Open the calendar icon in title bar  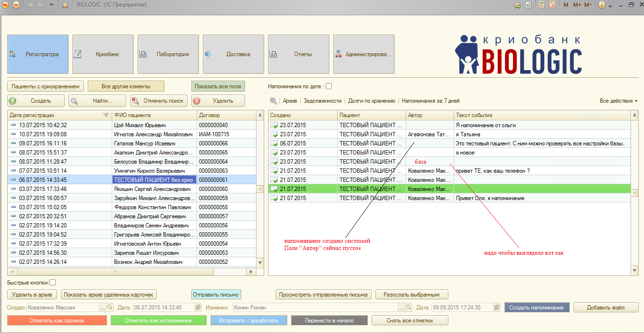click(552, 5)
